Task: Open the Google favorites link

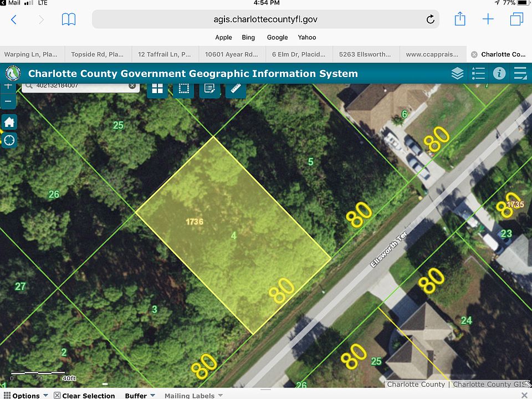Action: (277, 37)
